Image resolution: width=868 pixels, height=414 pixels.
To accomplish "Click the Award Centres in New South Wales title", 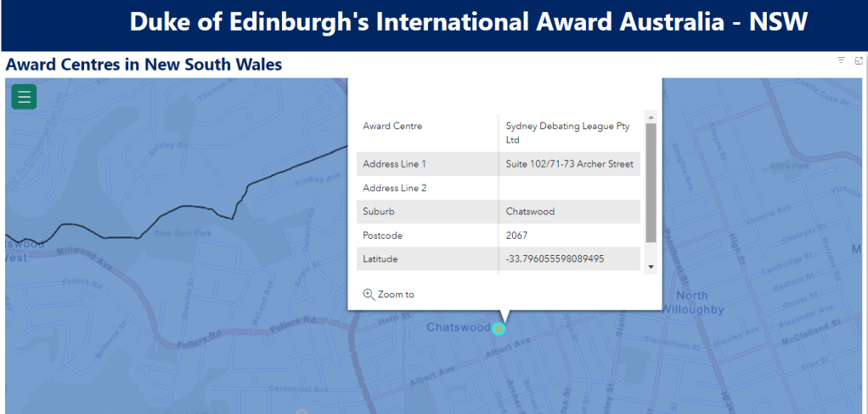I will pos(144,65).
